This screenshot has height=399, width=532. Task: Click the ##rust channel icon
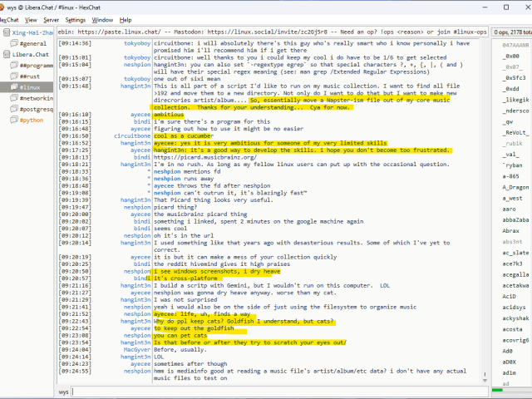tap(14, 76)
